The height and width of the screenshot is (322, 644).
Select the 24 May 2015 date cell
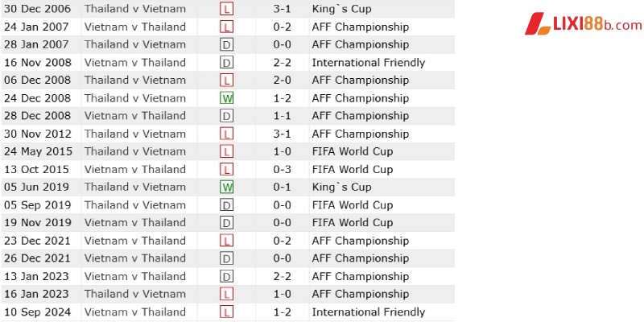click(x=38, y=151)
